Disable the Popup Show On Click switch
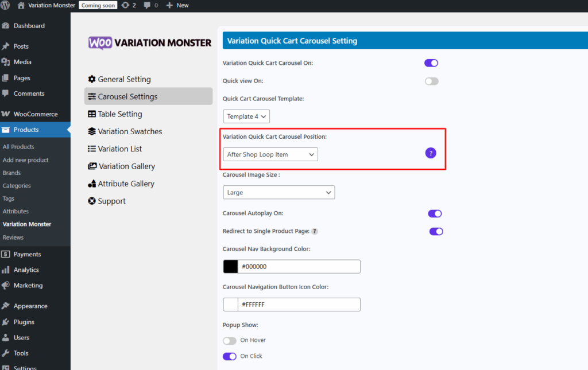This screenshot has height=370, width=588. click(x=230, y=356)
